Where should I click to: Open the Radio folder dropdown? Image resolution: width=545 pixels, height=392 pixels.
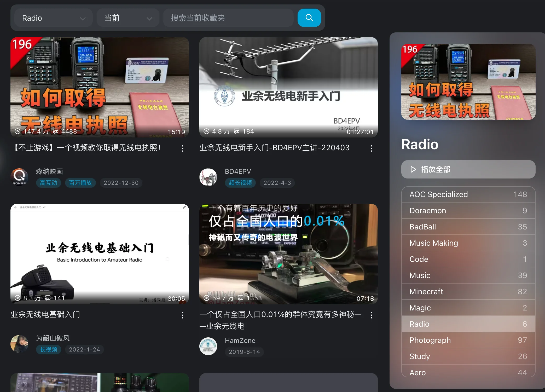(54, 18)
